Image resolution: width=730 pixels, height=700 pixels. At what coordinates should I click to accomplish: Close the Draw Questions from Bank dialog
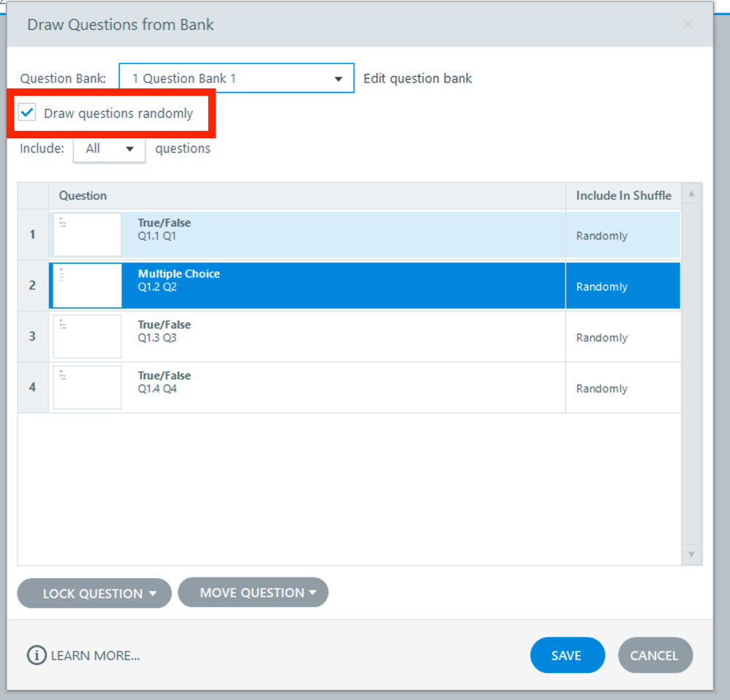(x=688, y=24)
